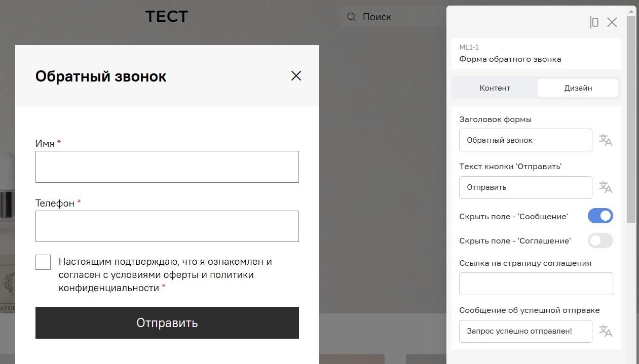Focus the 'Телефон' input field
The image size is (639, 364).
(167, 226)
